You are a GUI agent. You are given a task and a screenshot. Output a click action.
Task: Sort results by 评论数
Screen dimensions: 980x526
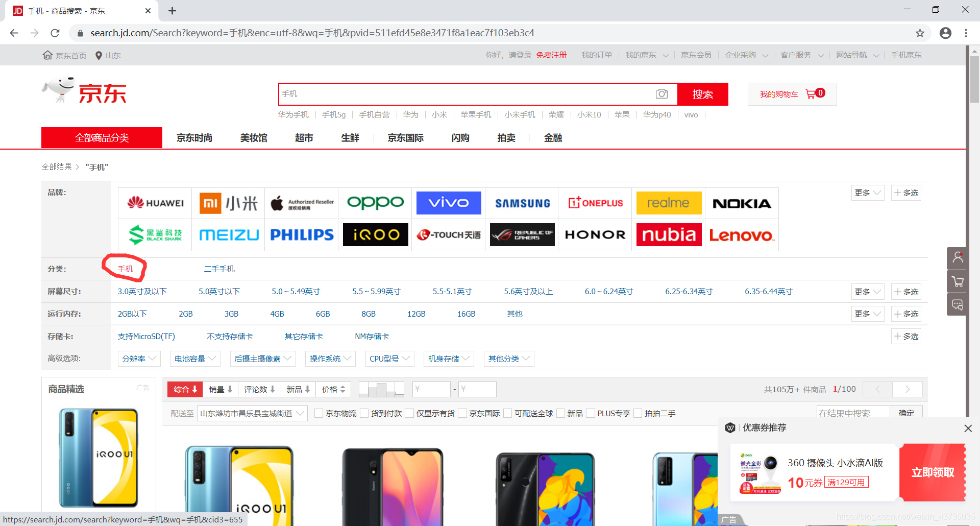[x=259, y=389]
